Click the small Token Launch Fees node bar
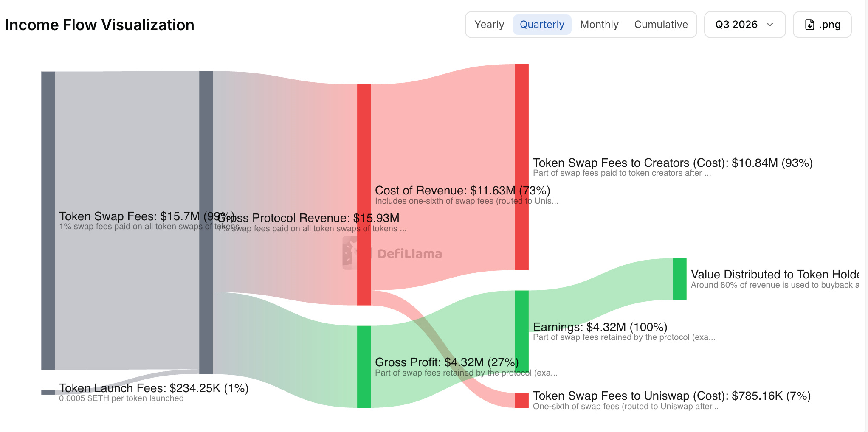 click(48, 393)
